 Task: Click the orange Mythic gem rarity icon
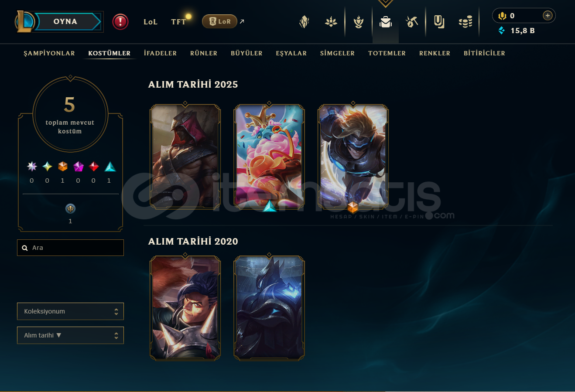[x=63, y=166]
